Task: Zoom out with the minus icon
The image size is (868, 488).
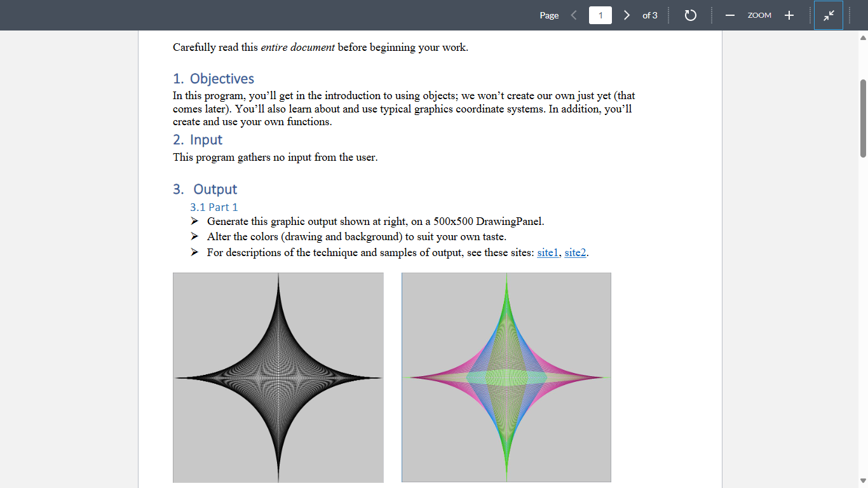Action: 730,15
